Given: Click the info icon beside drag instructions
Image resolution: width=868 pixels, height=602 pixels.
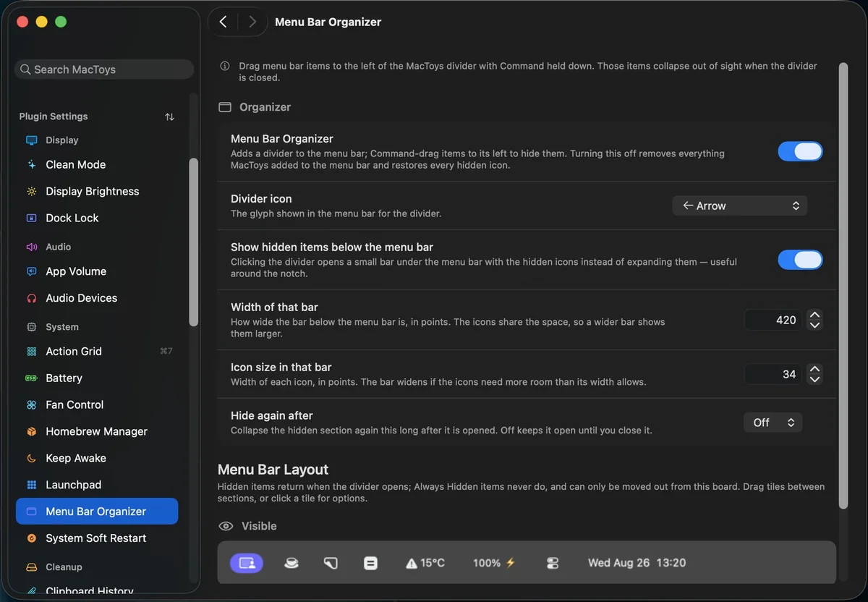Looking at the screenshot, I should (x=225, y=66).
